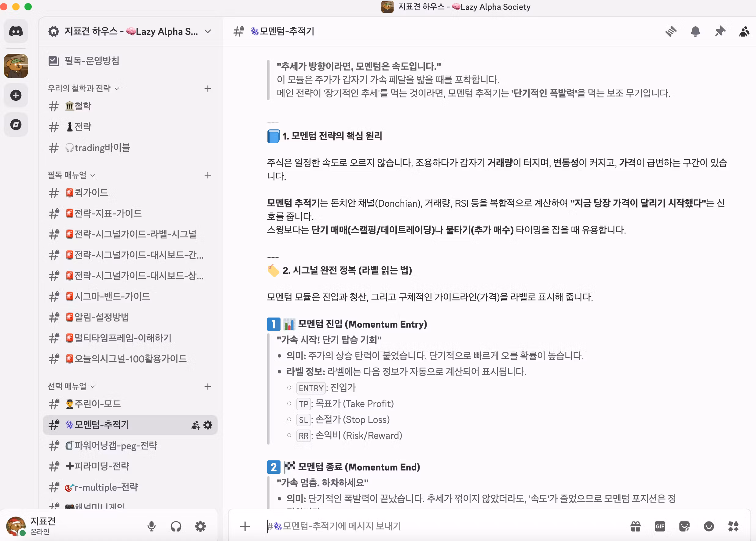Show the member list icon

(x=744, y=32)
